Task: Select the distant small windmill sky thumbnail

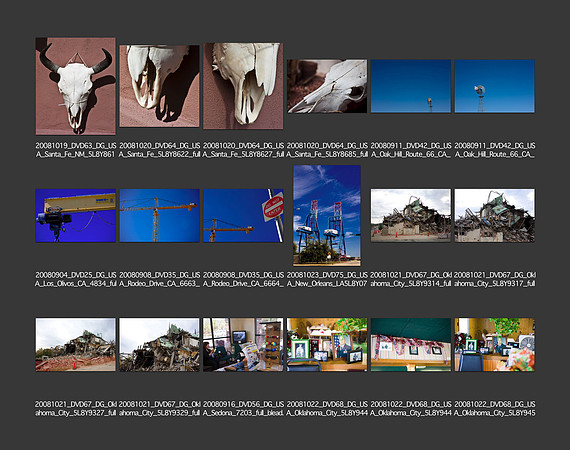Action: [411, 86]
